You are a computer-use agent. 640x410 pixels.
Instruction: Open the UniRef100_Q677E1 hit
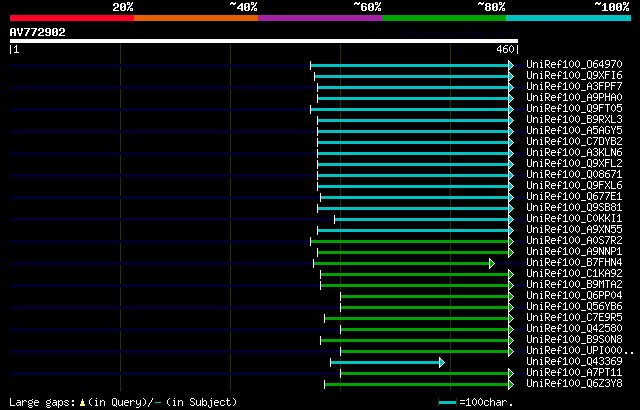(574, 197)
